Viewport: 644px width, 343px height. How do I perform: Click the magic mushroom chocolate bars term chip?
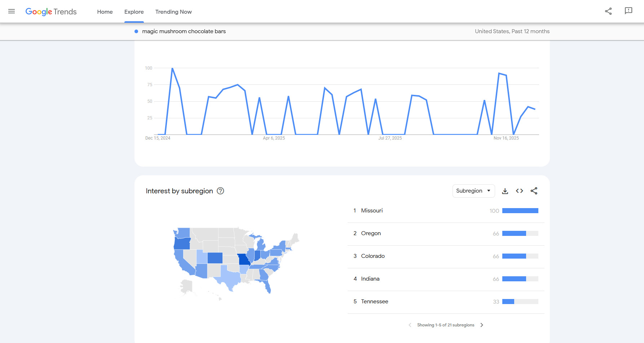coord(184,31)
